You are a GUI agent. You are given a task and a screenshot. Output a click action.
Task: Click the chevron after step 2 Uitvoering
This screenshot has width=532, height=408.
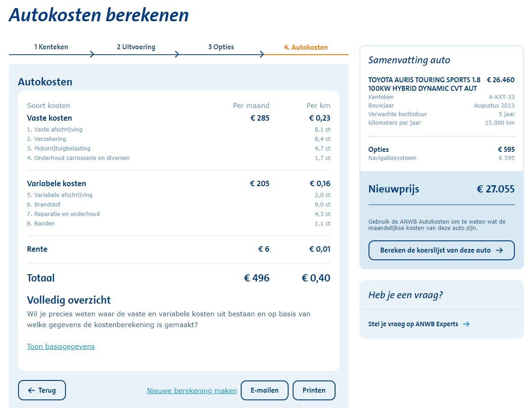coord(177,54)
